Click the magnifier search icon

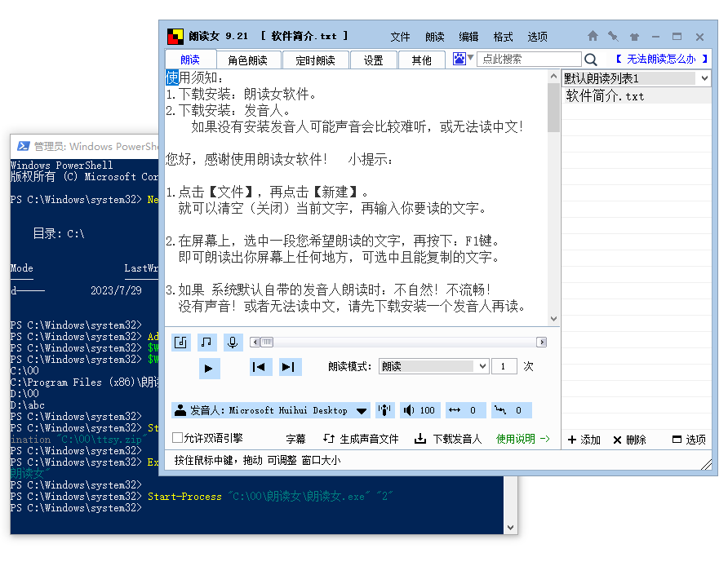[x=591, y=60]
